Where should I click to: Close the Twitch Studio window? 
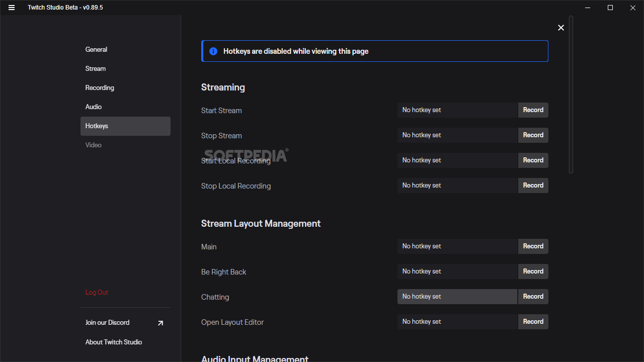click(633, 8)
